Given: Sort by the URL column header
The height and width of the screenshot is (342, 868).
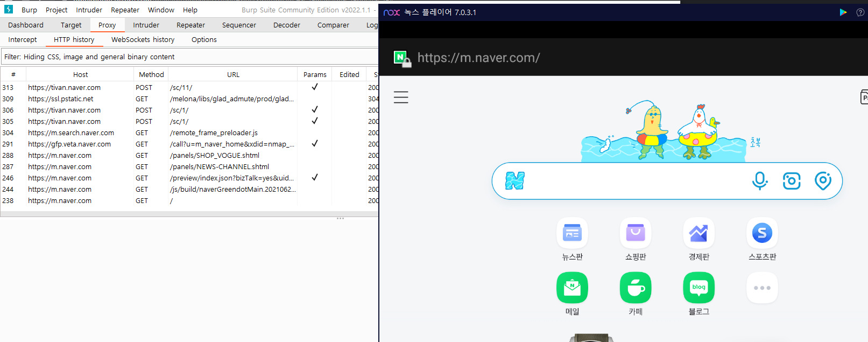Looking at the screenshot, I should click(x=233, y=74).
